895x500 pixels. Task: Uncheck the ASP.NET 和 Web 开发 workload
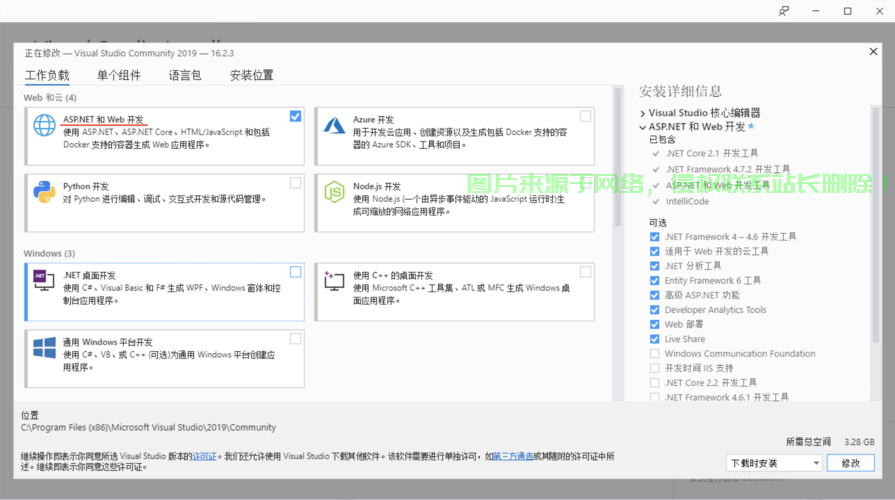tap(295, 116)
